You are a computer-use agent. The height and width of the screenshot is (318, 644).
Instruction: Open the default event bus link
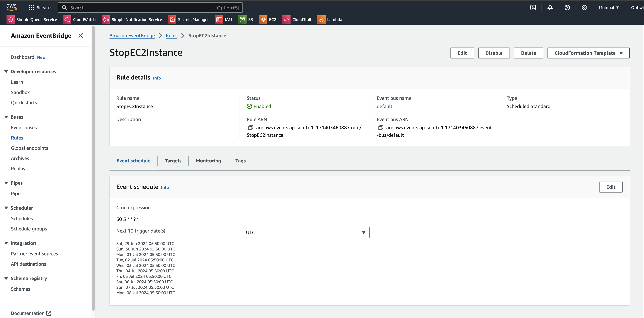[x=384, y=106]
